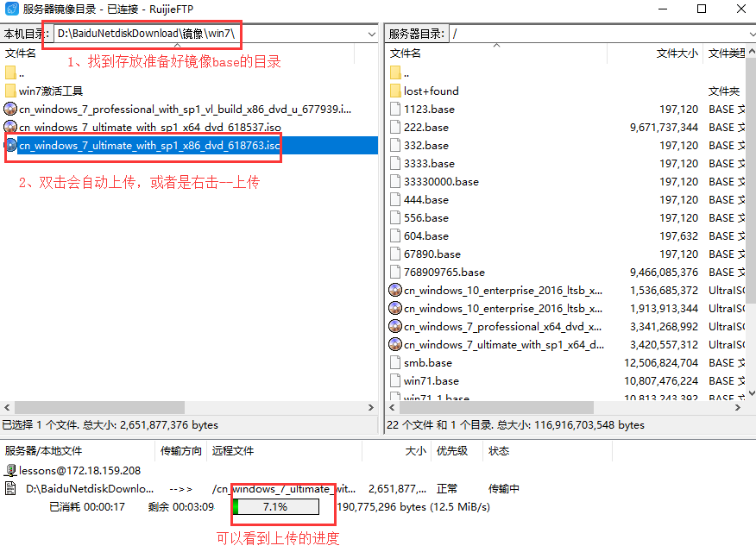756x552 pixels.
Task: Click the 67890.base file icon
Action: 395,254
